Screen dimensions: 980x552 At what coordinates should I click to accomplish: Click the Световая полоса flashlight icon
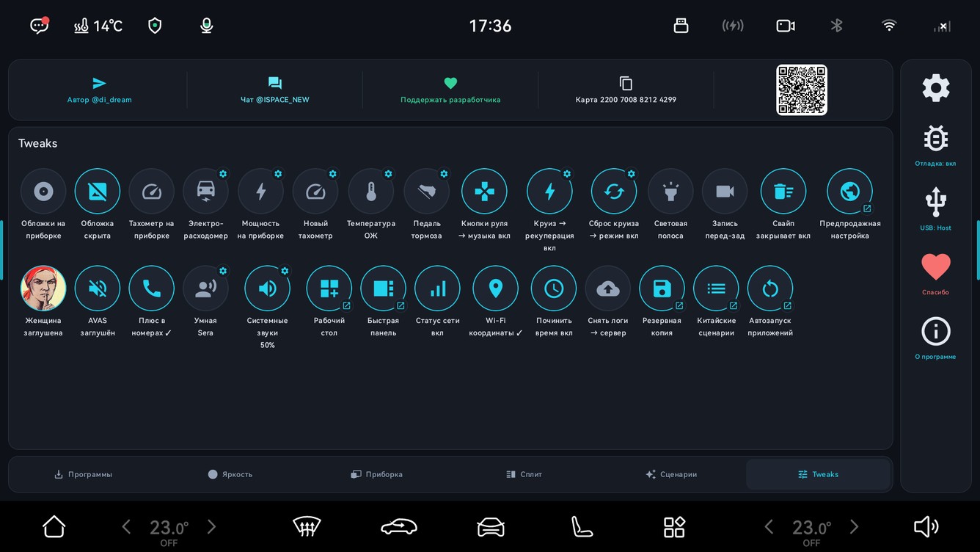(670, 192)
